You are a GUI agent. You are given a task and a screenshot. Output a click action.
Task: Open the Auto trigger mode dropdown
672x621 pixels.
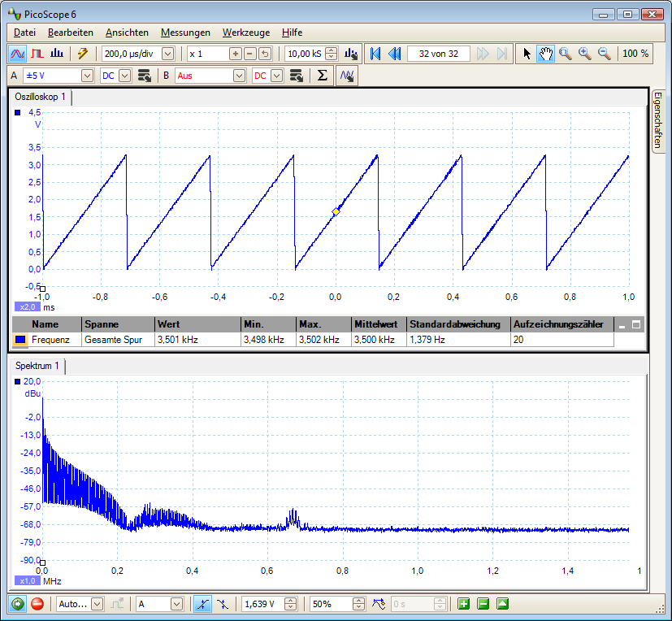point(98,604)
